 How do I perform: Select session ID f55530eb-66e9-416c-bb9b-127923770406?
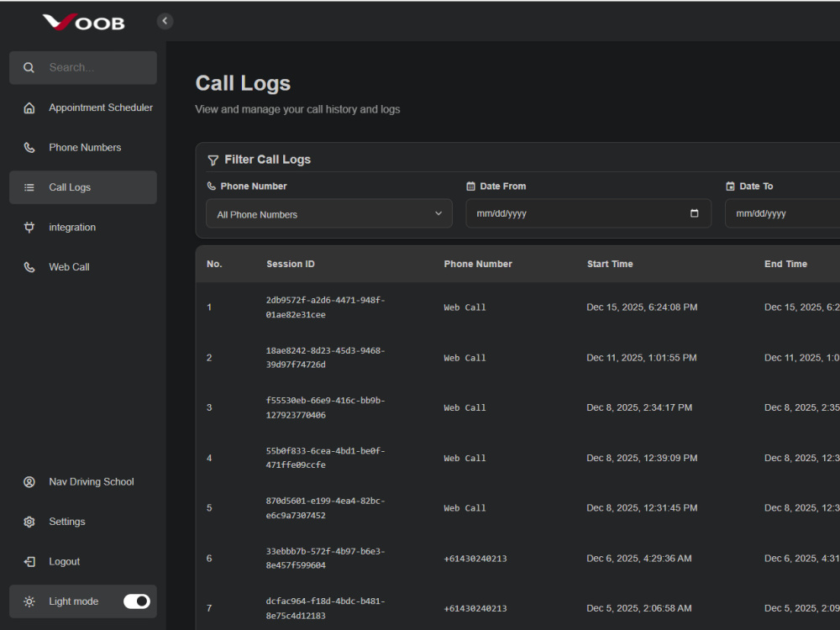point(325,407)
